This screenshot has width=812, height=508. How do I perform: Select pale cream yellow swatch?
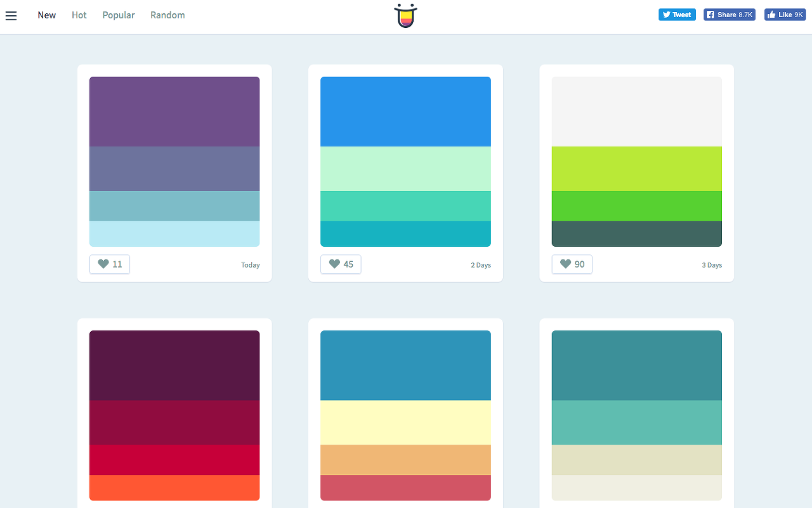pyautogui.click(x=405, y=422)
